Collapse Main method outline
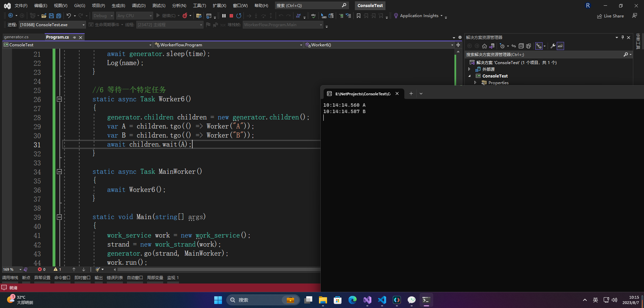The image size is (644, 308). coord(59,217)
